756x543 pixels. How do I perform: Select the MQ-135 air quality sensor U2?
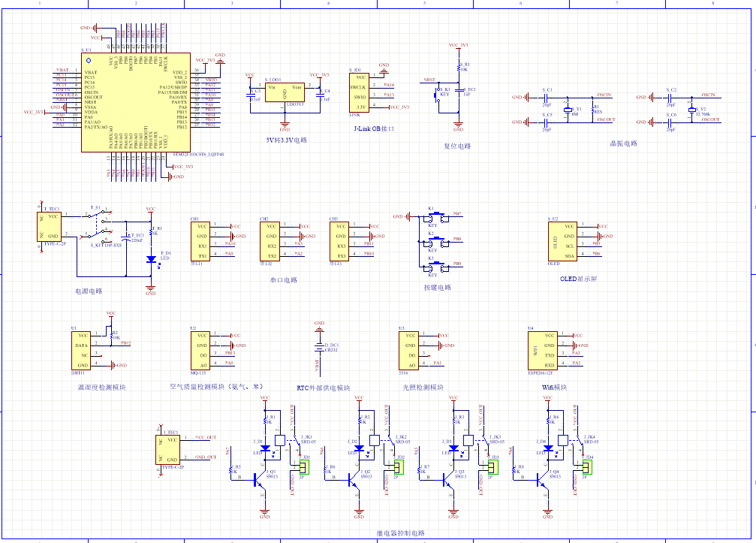click(x=200, y=350)
